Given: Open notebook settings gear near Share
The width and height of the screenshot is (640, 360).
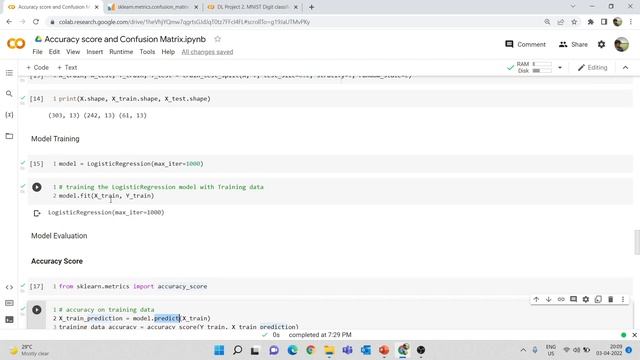Looking at the screenshot, I should pyautogui.click(x=601, y=44).
